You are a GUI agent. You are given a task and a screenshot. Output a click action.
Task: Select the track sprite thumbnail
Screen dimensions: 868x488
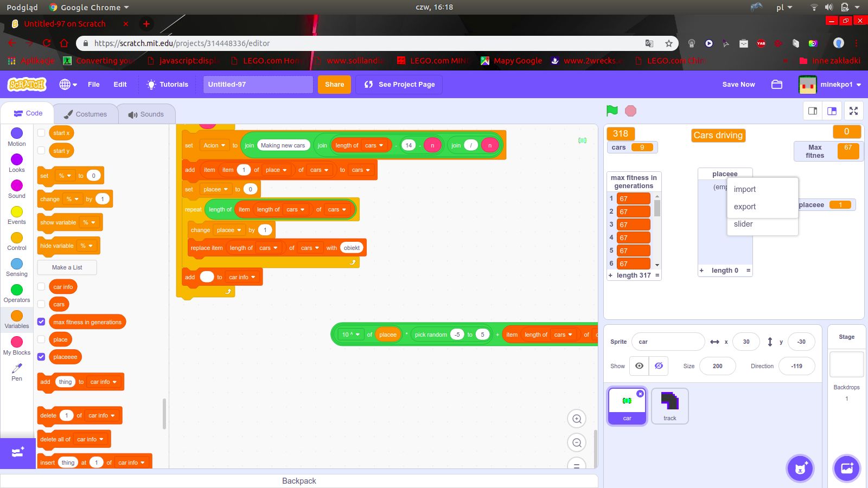669,406
